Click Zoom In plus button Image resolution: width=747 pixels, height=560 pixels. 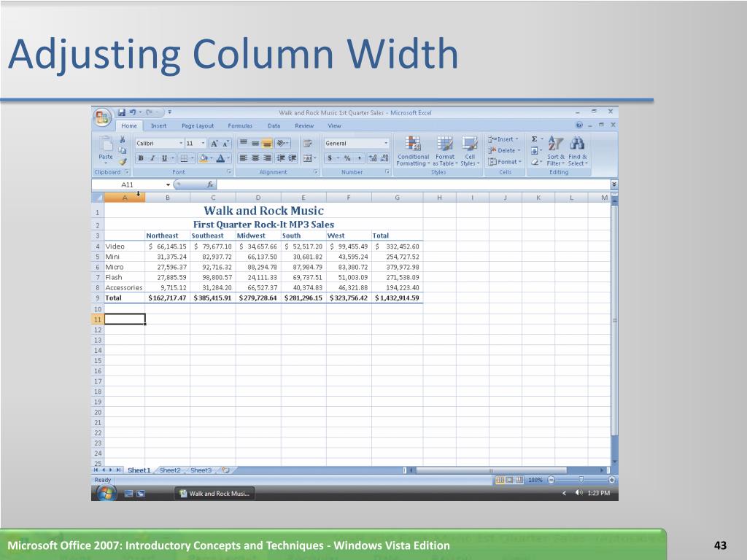click(x=612, y=480)
